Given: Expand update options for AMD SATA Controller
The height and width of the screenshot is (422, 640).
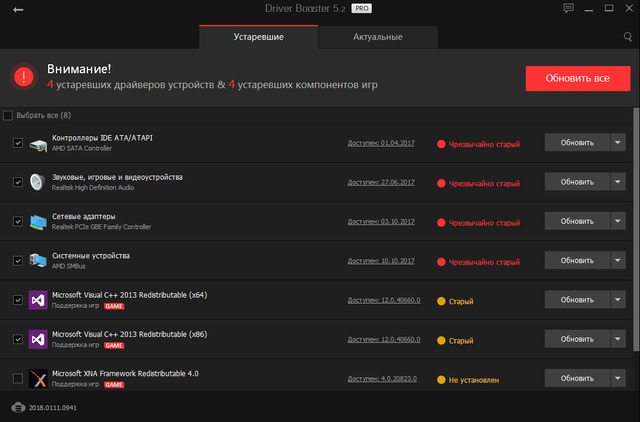Looking at the screenshot, I should [618, 142].
